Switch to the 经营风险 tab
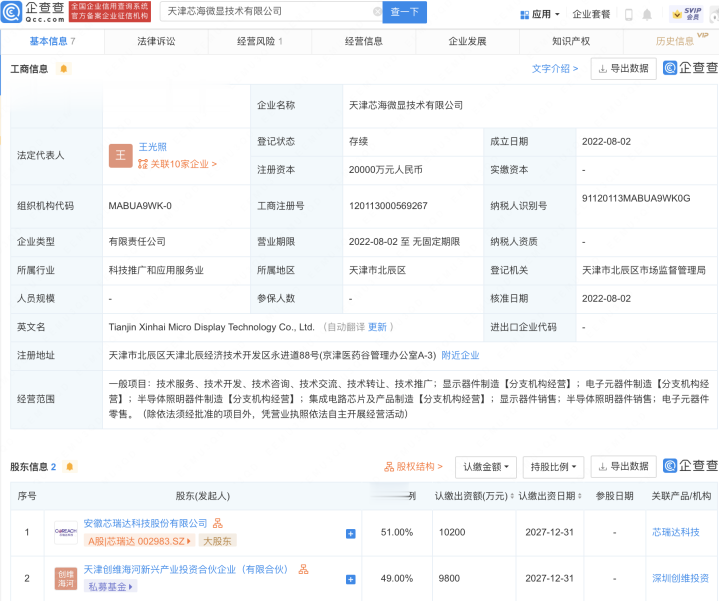Image resolution: width=719 pixels, height=601 pixels. (x=260, y=42)
